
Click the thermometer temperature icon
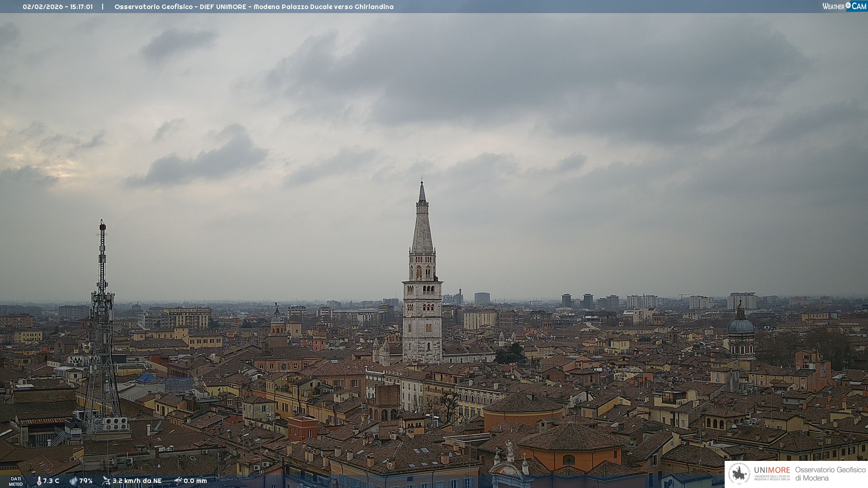click(39, 481)
